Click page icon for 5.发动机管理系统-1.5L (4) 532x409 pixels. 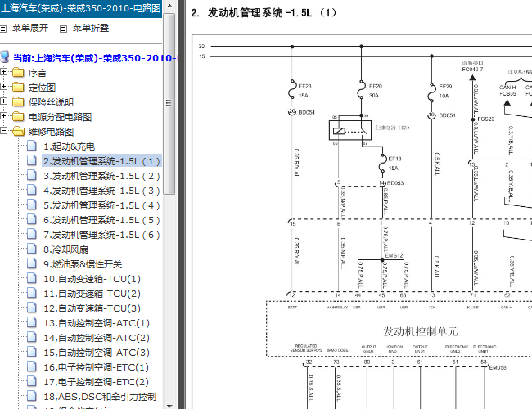(x=32, y=204)
